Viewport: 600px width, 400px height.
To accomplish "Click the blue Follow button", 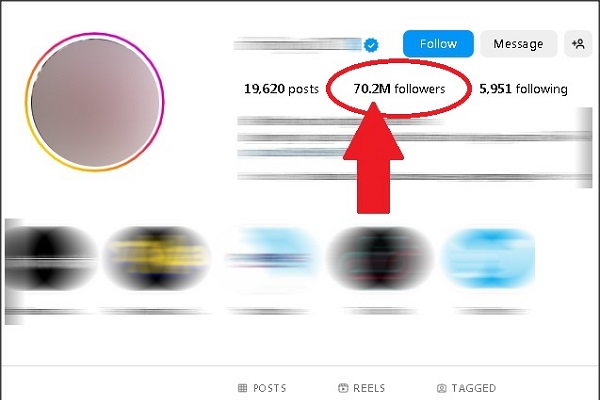I will click(438, 44).
